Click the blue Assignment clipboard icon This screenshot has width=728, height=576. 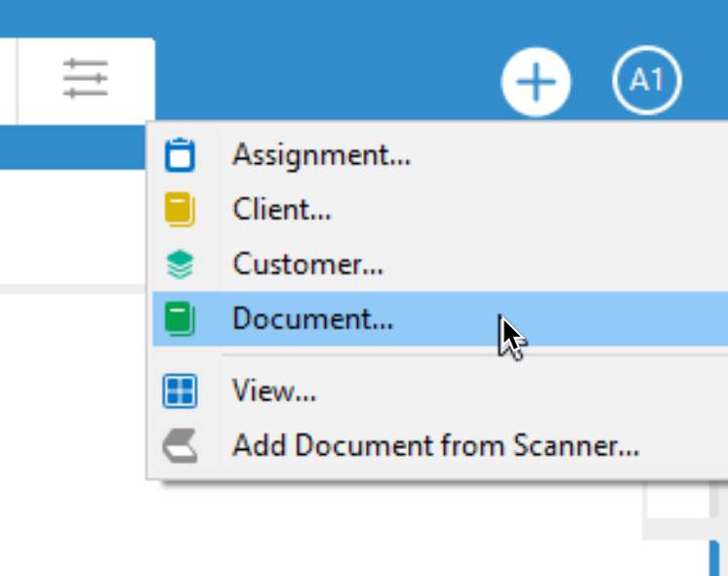tap(180, 155)
